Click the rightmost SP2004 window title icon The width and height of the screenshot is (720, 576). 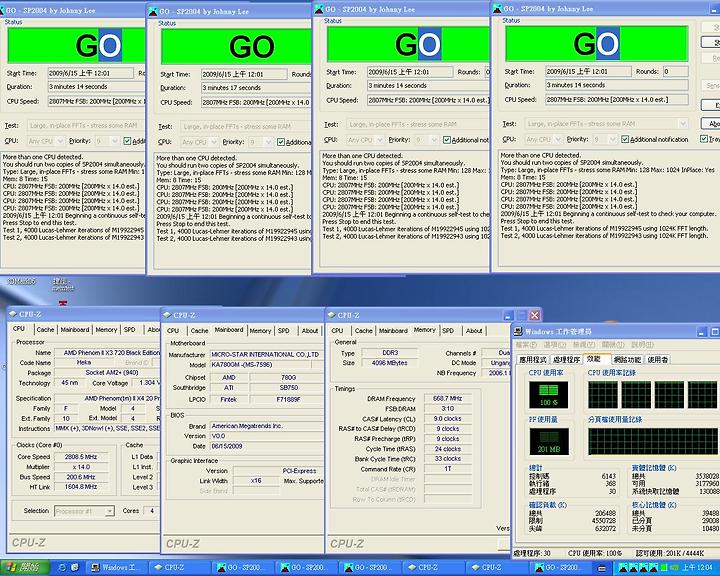pyautogui.click(x=497, y=8)
